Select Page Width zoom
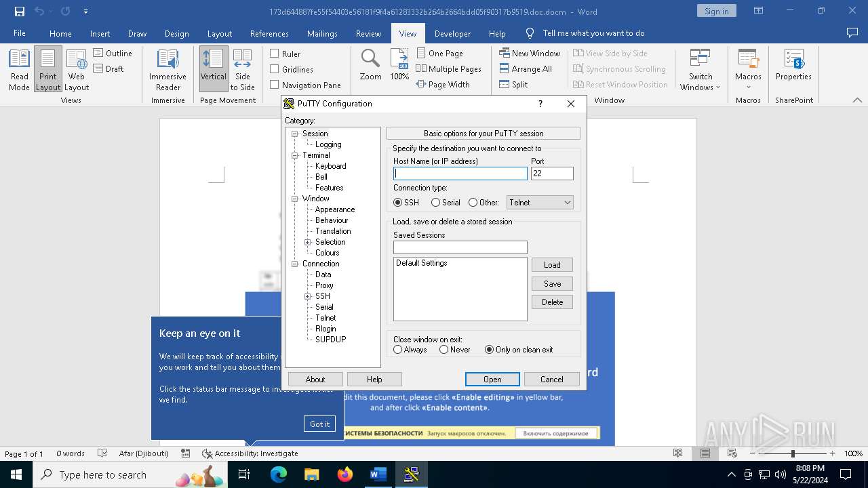Image resolution: width=868 pixels, height=488 pixels. pos(443,84)
